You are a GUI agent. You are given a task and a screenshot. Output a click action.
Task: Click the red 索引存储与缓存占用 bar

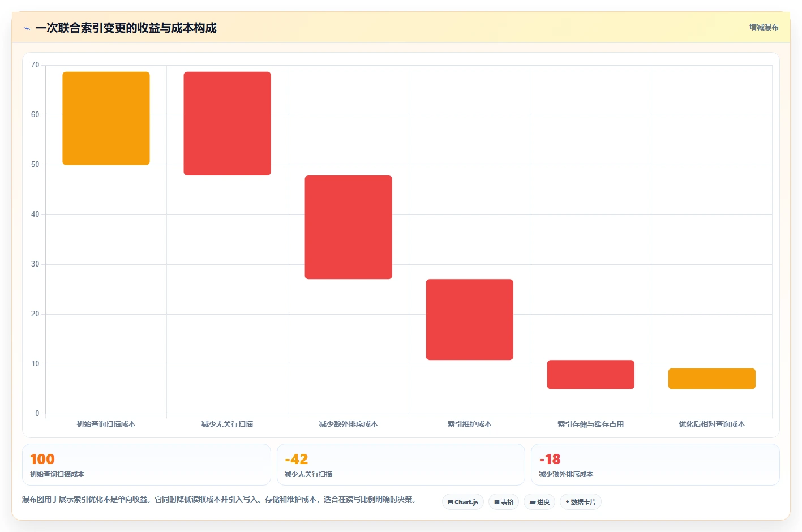point(590,374)
